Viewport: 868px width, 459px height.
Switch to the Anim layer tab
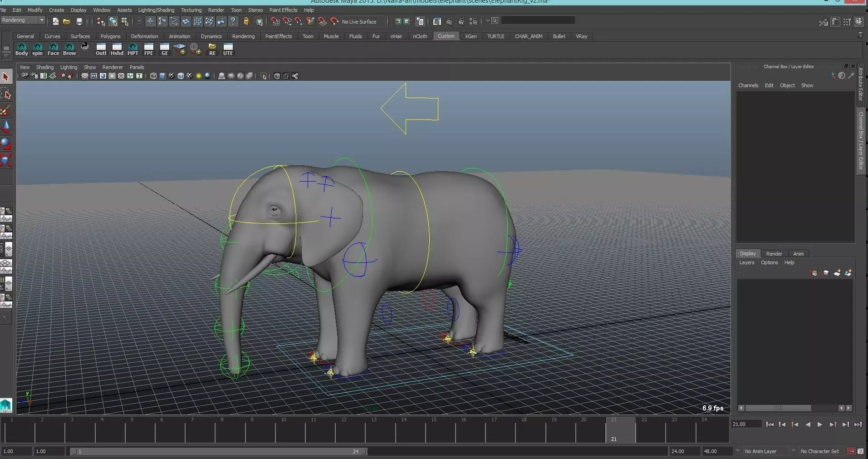click(798, 254)
